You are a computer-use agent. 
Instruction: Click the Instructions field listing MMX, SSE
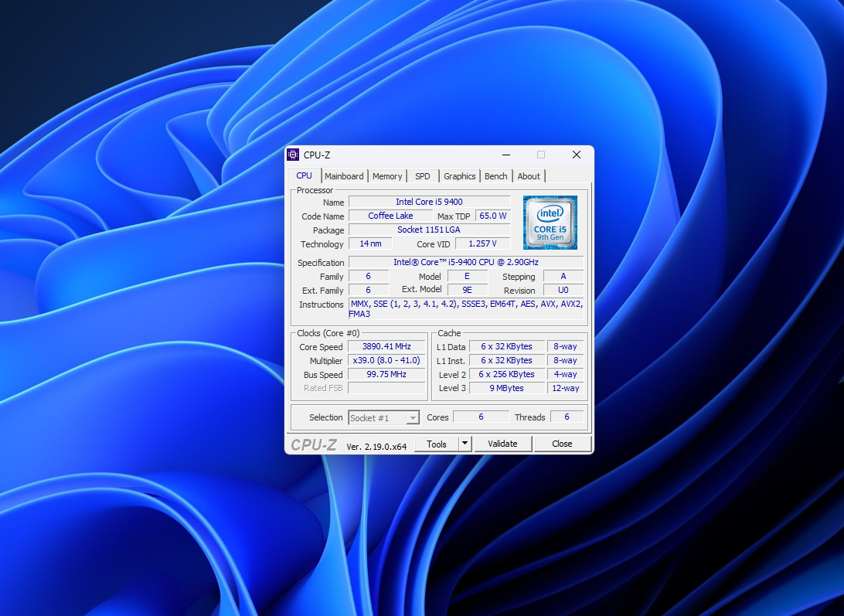(x=466, y=308)
